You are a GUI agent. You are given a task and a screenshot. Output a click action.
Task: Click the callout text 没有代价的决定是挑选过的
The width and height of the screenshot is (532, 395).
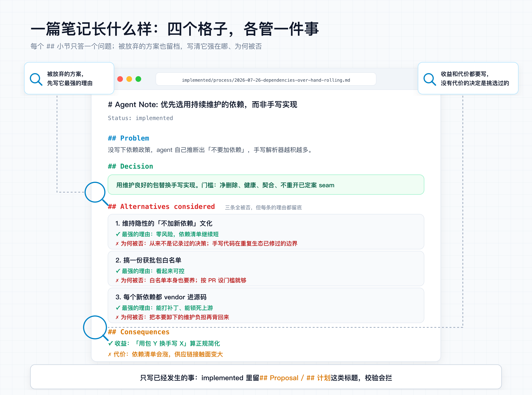click(x=475, y=83)
